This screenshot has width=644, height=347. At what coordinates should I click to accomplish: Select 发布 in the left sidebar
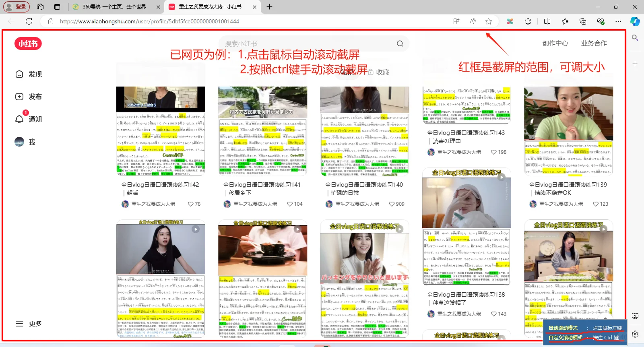coord(29,97)
